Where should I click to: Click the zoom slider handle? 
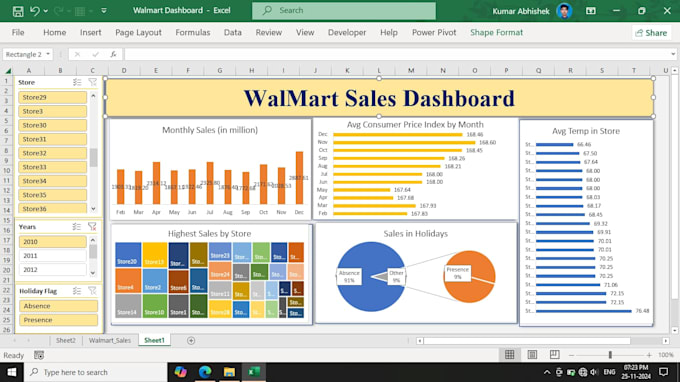(610, 355)
